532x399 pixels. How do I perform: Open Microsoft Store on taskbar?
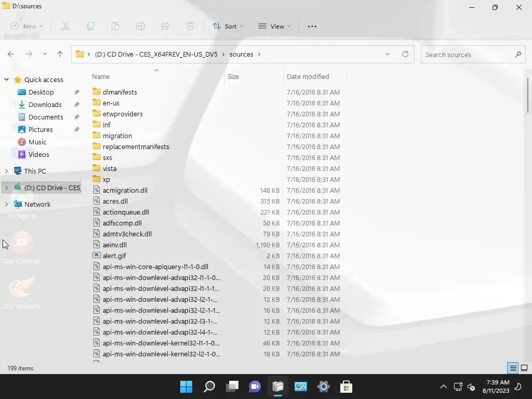pos(347,387)
